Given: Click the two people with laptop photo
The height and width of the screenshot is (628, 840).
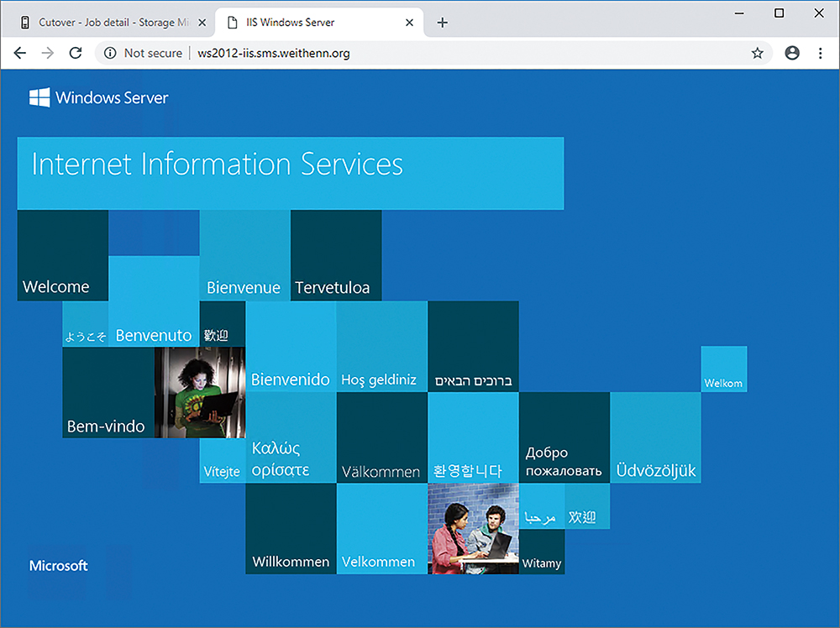Looking at the screenshot, I should coord(473,529).
